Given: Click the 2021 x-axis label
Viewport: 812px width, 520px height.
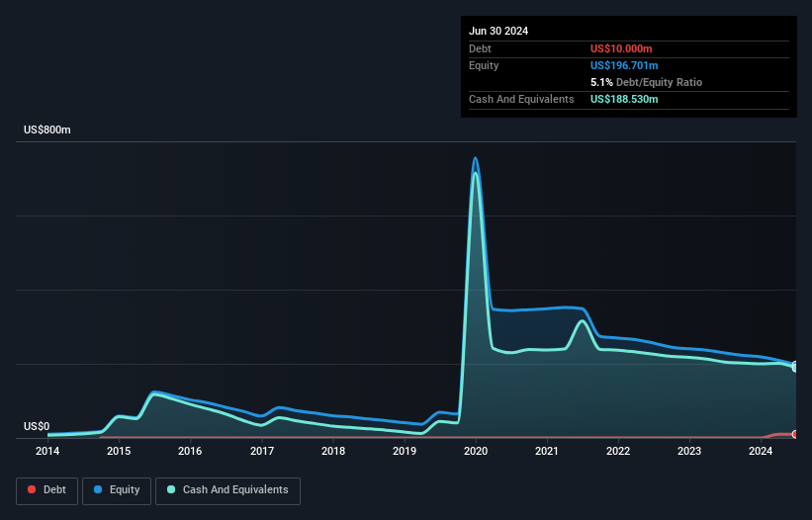Looking at the screenshot, I should tap(547, 451).
